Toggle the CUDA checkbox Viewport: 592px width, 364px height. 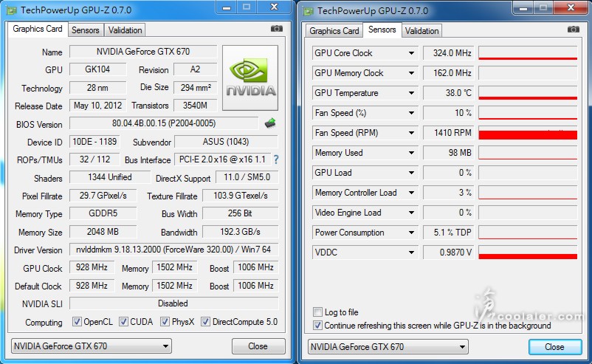[x=123, y=322]
